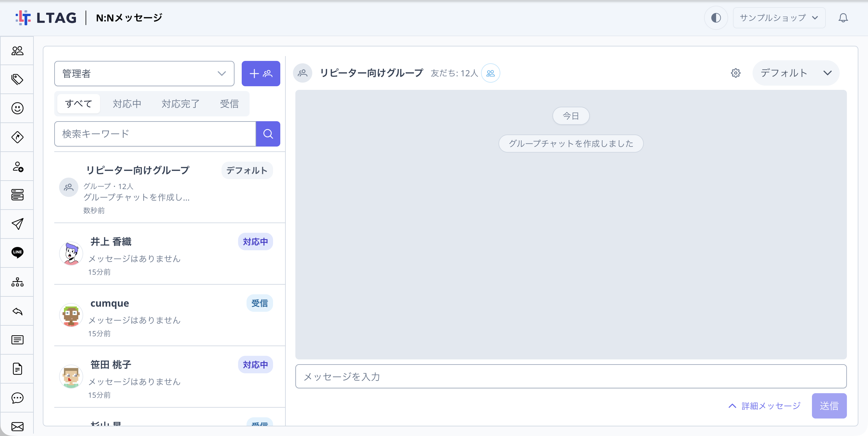Switch to the 対応中 tab

pos(127,103)
